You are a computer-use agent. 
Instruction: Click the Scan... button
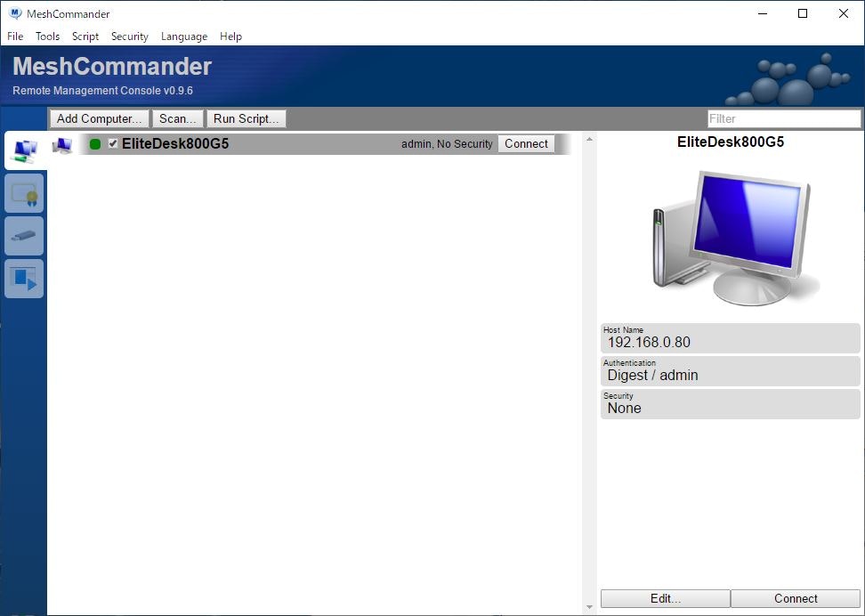coord(178,118)
